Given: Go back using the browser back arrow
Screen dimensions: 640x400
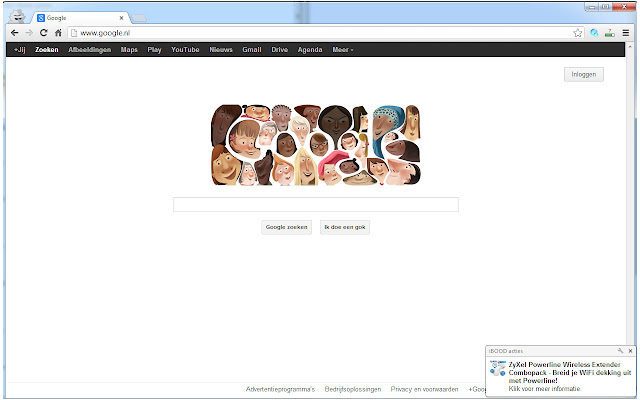Looking at the screenshot, I should (x=15, y=33).
